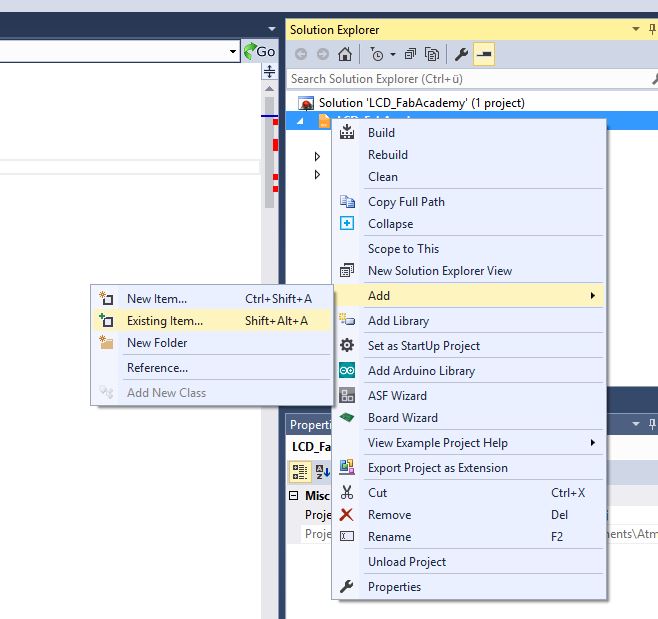The width and height of the screenshot is (658, 619).
Task: Click the green Board Wizard icon
Action: (x=347, y=418)
